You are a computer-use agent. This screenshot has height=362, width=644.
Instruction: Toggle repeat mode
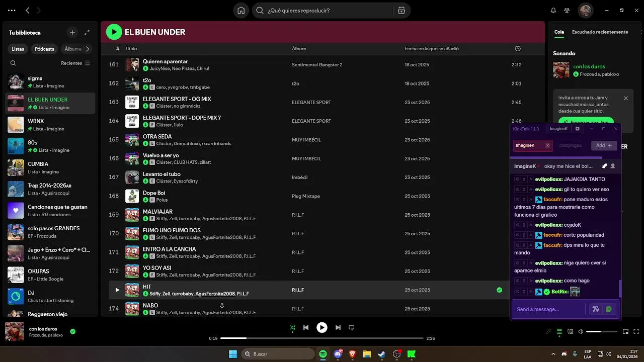tap(352, 328)
